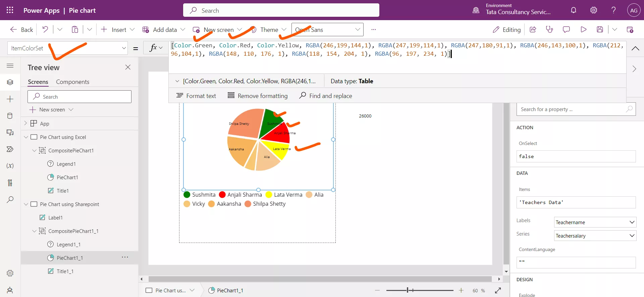Open Advanced tools sidebar icon

[10, 183]
